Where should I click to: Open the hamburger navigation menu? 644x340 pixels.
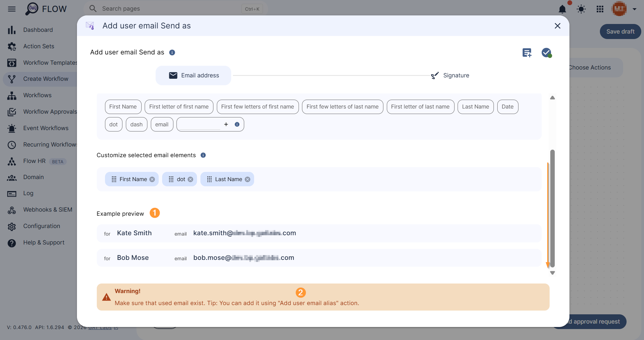click(12, 9)
